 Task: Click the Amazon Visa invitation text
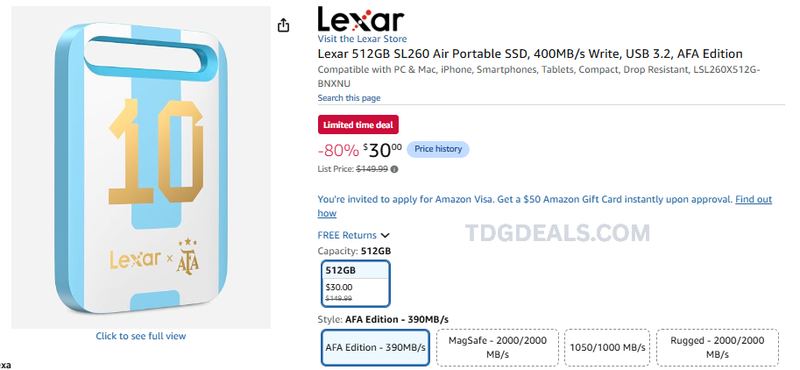[525, 200]
